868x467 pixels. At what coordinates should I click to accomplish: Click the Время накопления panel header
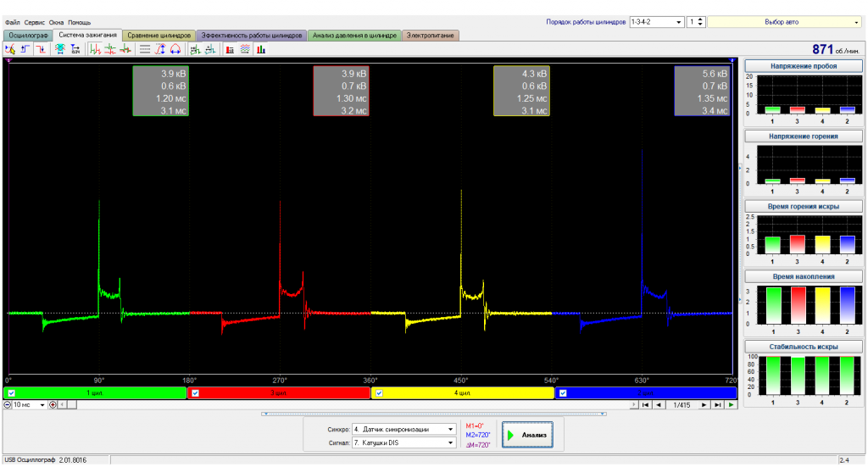click(x=804, y=276)
